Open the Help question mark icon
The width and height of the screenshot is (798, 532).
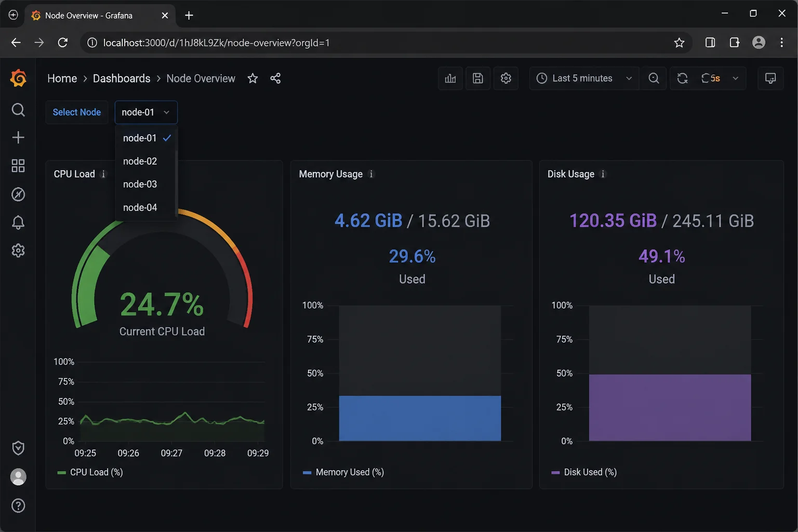click(x=18, y=506)
